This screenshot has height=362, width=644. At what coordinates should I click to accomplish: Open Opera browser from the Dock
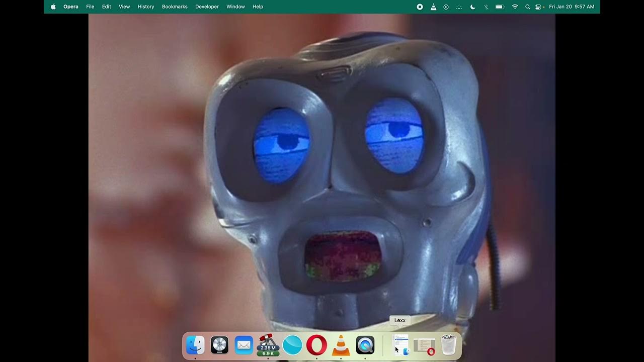tap(316, 345)
